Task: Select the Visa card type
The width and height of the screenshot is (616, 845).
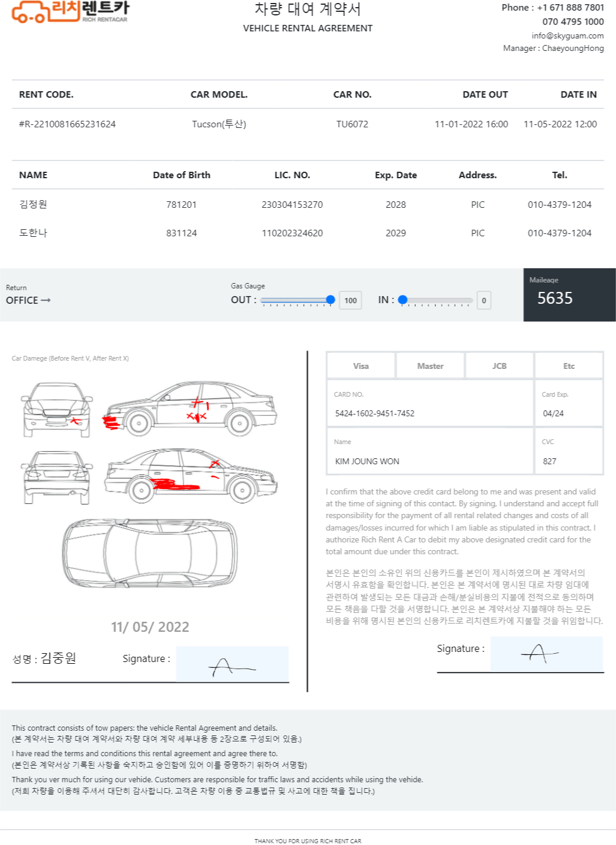Action: 361,366
